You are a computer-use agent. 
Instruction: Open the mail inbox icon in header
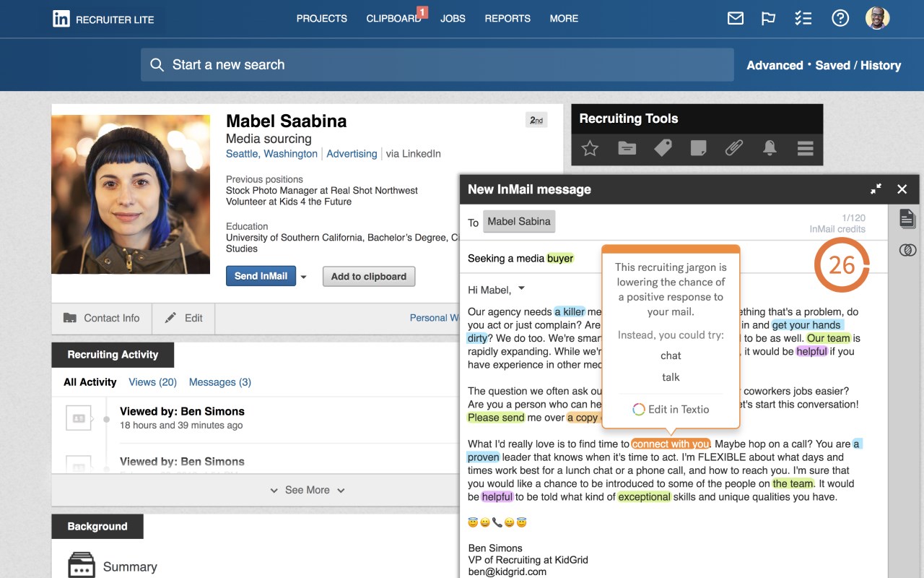[x=736, y=19]
